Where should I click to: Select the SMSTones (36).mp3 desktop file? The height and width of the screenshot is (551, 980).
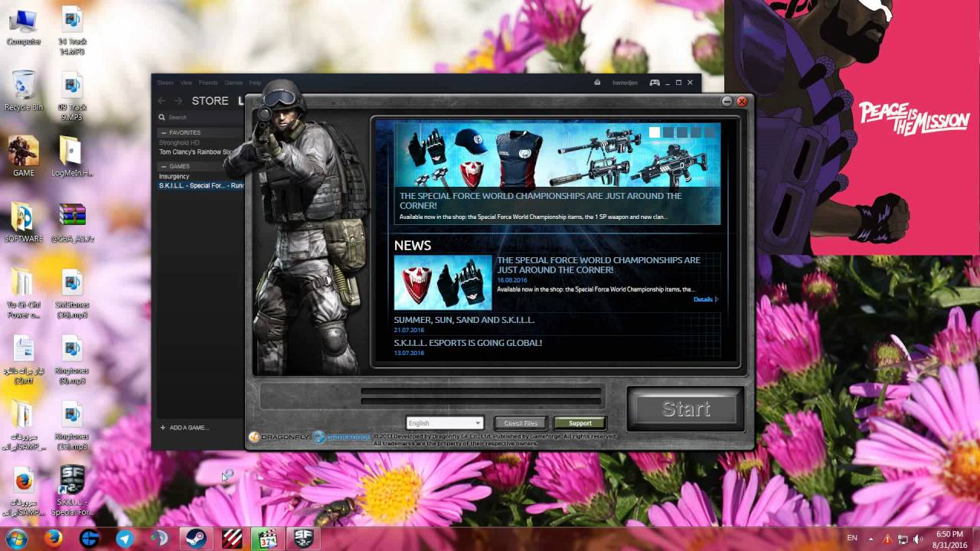pos(72,295)
